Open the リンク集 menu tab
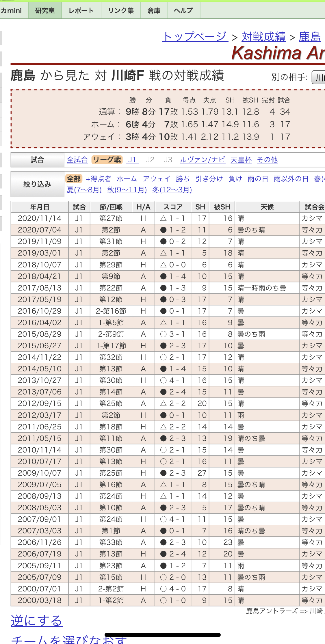Screen dimensions: 325x644 click(121, 11)
